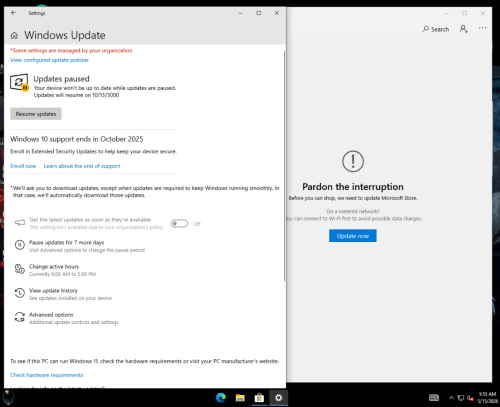This screenshot has width=500, height=407.
Task: Click the exclamation warning icon in Store
Action: [353, 161]
